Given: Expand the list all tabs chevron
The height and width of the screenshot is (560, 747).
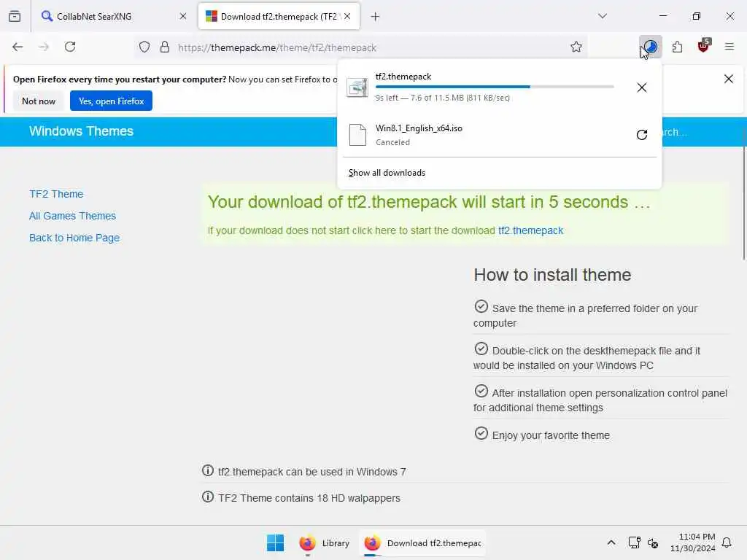Looking at the screenshot, I should click(603, 16).
